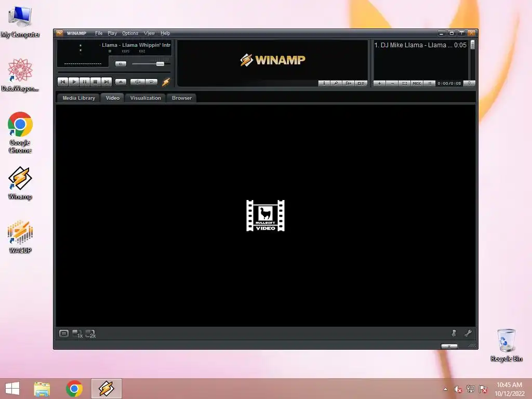Select the DataWagon desktop shortcut
532x399 pixels.
point(20,75)
